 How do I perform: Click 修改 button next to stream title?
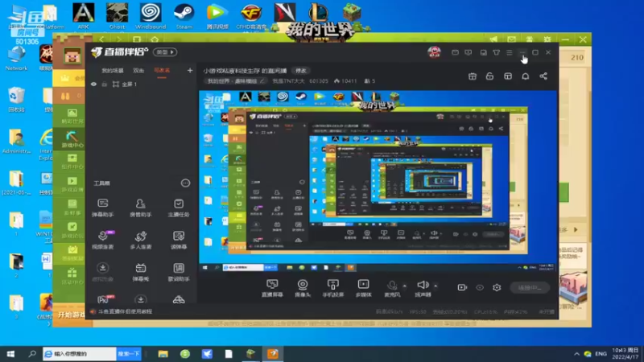pos(301,71)
